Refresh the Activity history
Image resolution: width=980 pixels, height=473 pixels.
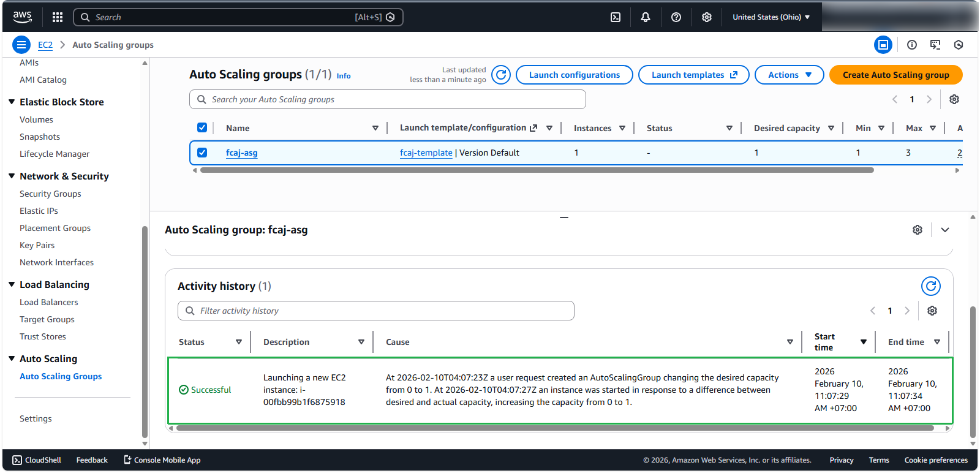(931, 286)
